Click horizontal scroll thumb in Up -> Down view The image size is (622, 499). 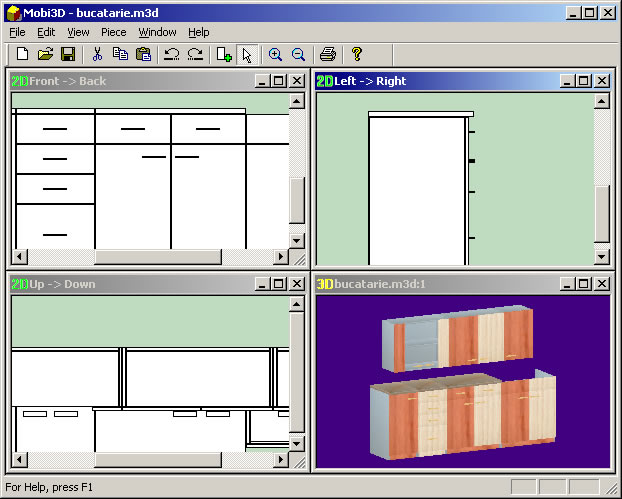158,460
